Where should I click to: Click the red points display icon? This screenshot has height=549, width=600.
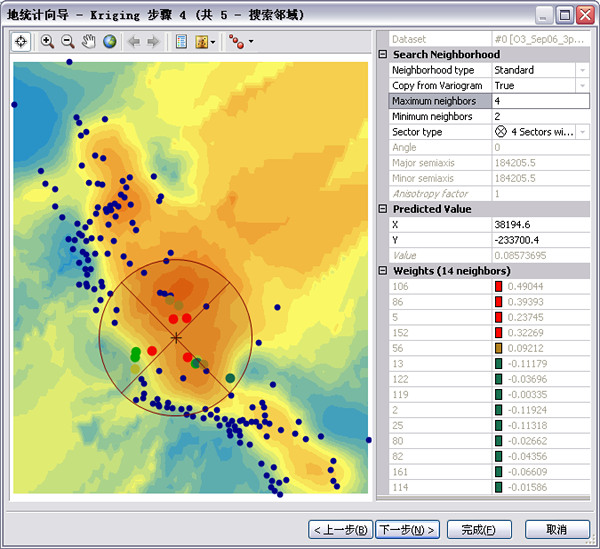tap(235, 42)
